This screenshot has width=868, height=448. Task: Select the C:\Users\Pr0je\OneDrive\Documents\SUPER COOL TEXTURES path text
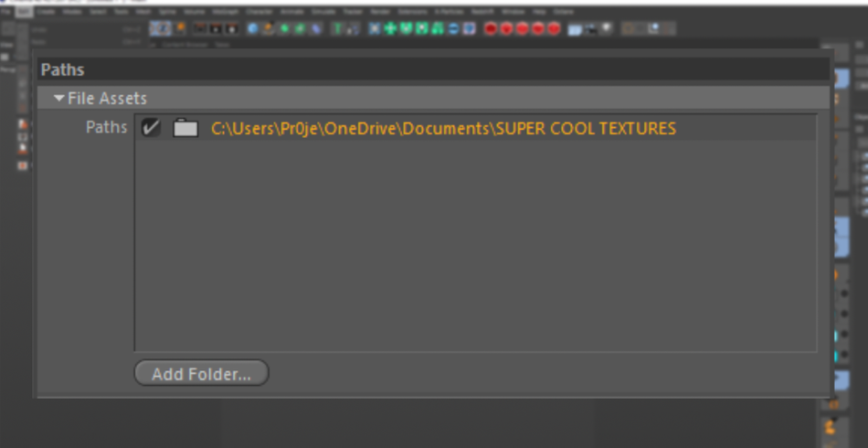tap(443, 129)
